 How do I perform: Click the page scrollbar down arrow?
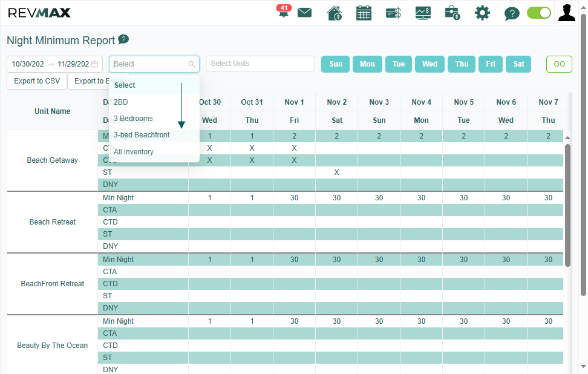coord(584,367)
